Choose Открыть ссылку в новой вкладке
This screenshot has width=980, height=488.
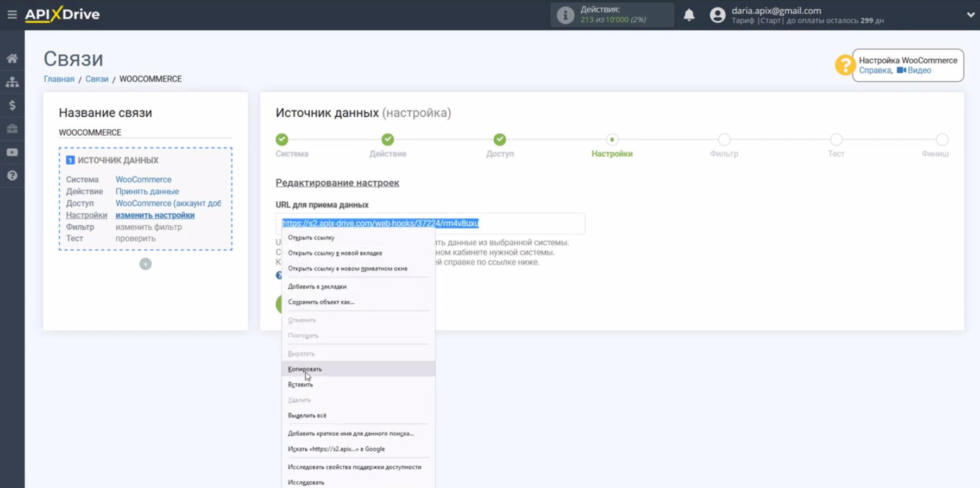pyautogui.click(x=359, y=253)
